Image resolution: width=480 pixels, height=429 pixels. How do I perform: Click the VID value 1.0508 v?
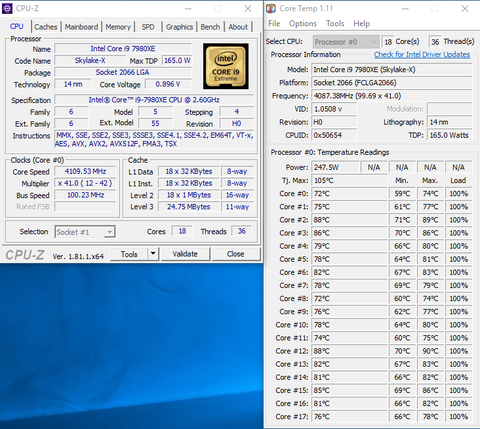[334, 109]
